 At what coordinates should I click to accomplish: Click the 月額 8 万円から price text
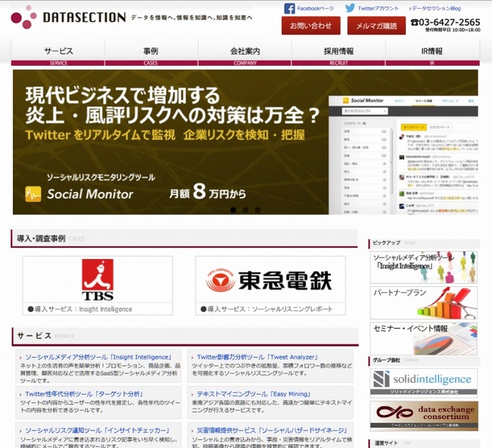(x=207, y=191)
